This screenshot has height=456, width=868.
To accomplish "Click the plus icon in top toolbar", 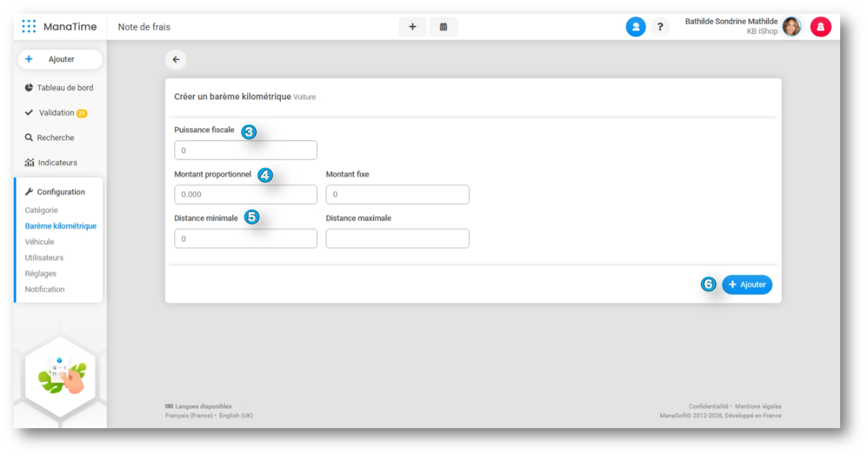I will (412, 27).
